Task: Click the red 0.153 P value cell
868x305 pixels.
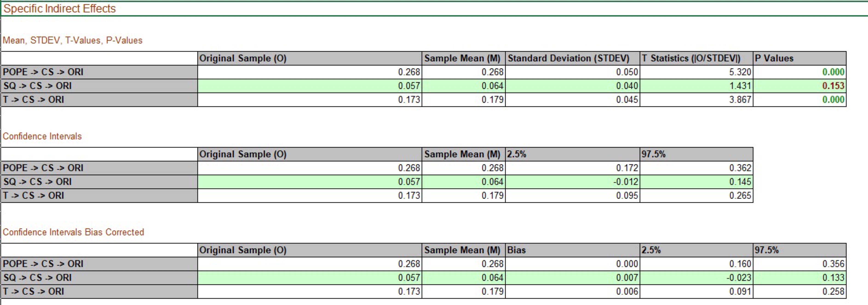Action: [x=833, y=86]
